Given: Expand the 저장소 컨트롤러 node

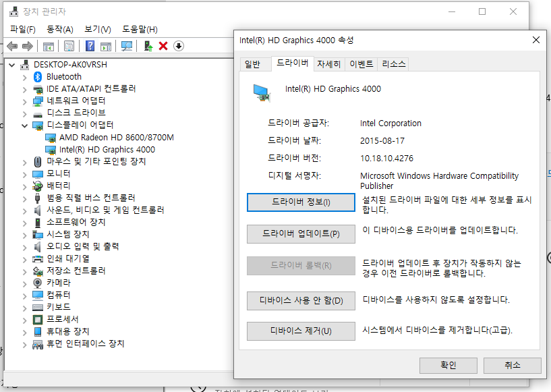Looking at the screenshot, I should tap(24, 271).
